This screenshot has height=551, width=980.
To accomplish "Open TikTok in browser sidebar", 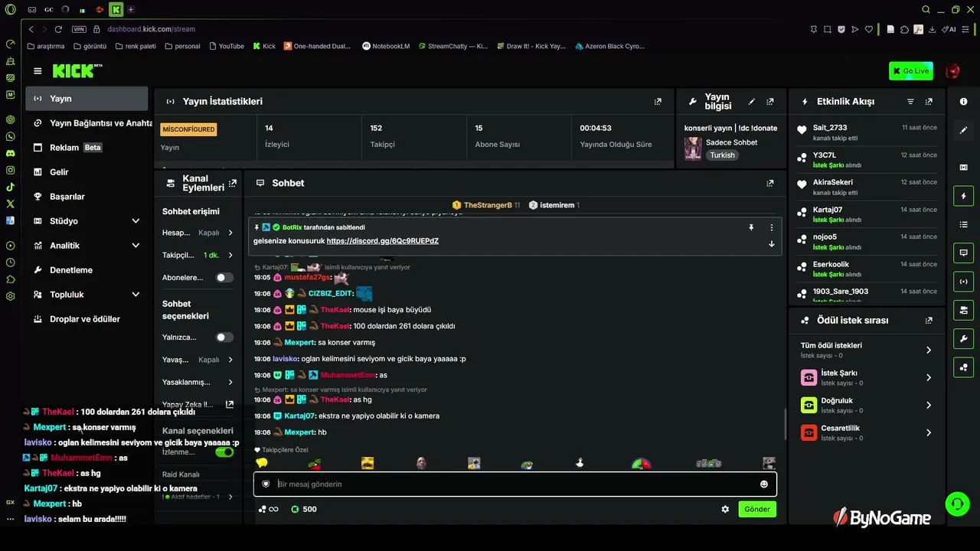I will pyautogui.click(x=10, y=187).
